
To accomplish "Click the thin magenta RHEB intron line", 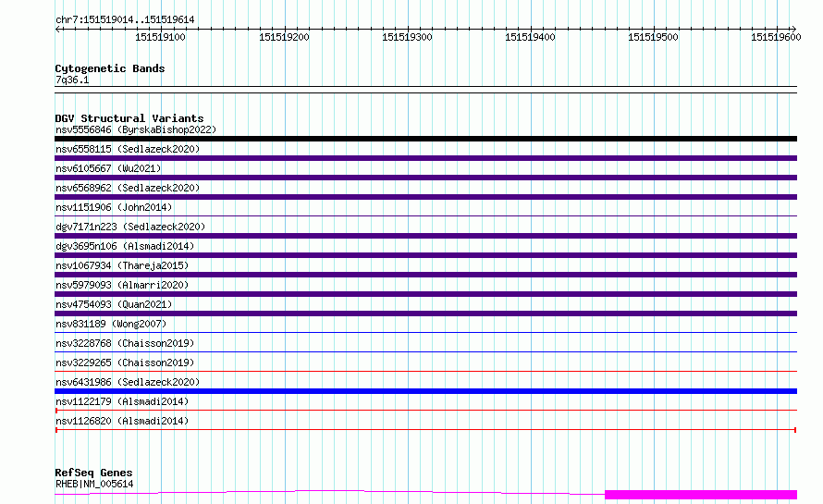I will point(329,491).
